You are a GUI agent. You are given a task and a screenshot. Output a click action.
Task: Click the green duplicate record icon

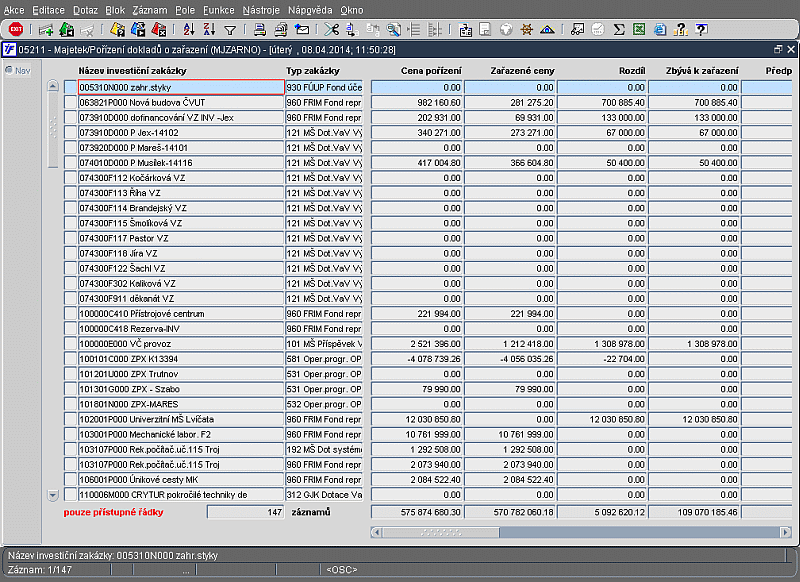pos(67,30)
